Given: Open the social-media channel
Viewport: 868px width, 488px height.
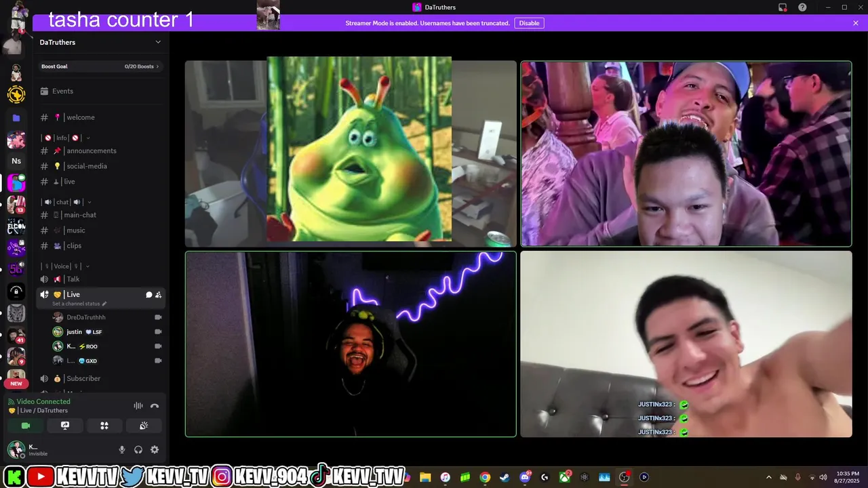Looking at the screenshot, I should [100, 166].
